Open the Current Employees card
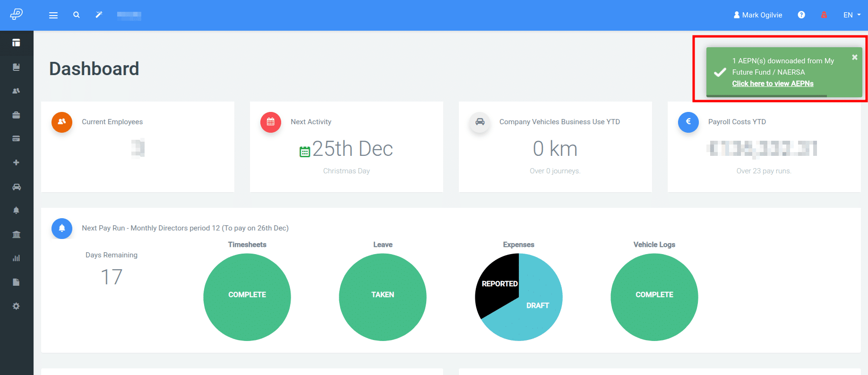Viewport: 868px width, 375px height. [x=138, y=147]
